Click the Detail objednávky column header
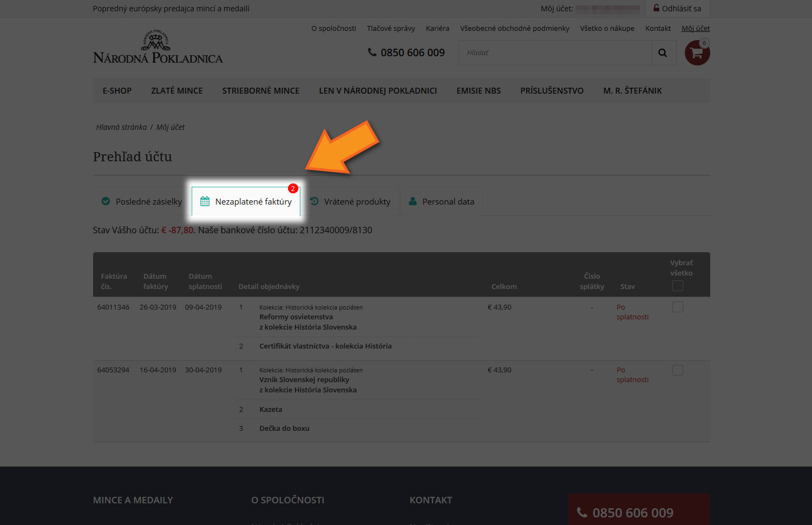The image size is (812, 525). pyautogui.click(x=269, y=286)
